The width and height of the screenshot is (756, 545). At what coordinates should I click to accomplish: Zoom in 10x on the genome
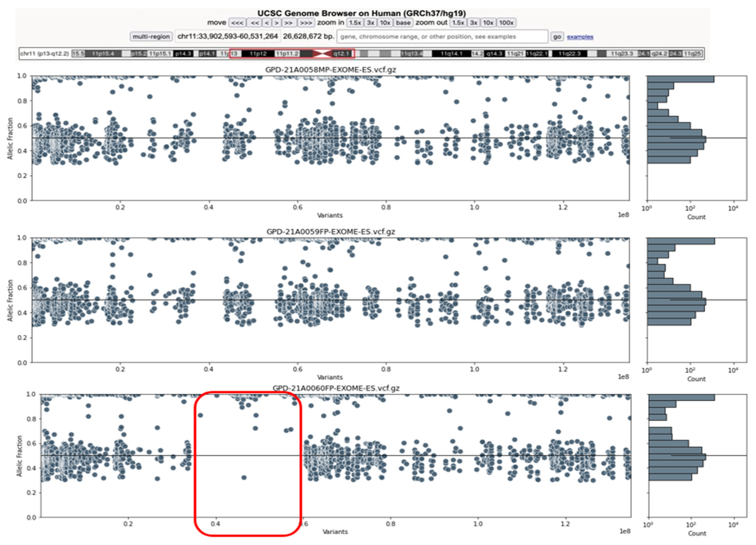coord(385,23)
